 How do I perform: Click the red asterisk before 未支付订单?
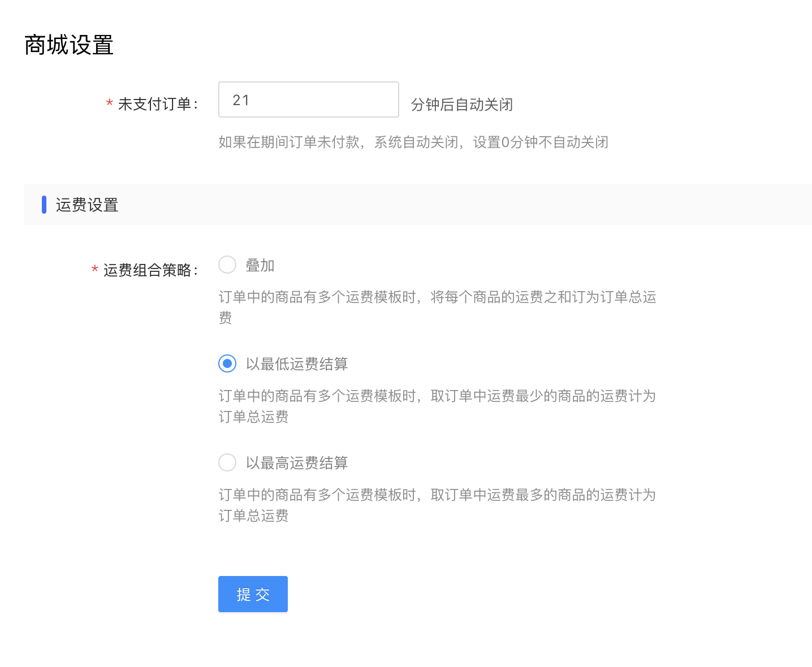pos(110,103)
